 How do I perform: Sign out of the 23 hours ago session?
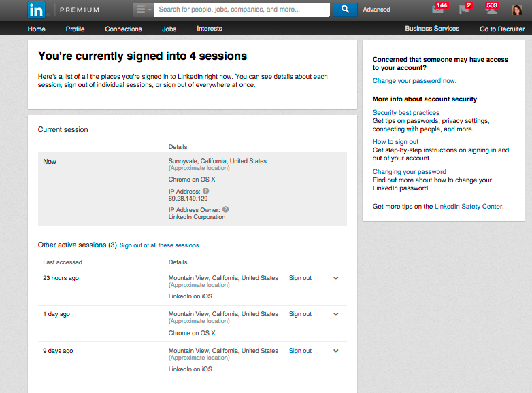[300, 278]
